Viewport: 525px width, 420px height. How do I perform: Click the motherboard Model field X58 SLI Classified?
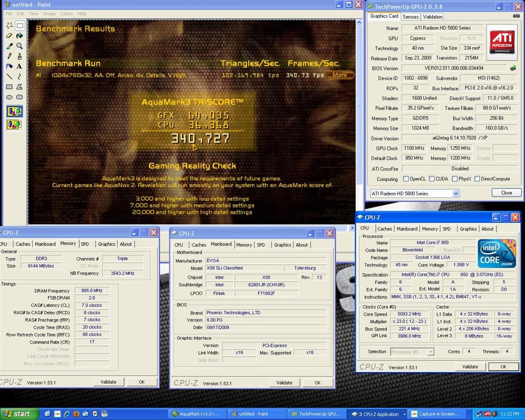click(x=244, y=268)
